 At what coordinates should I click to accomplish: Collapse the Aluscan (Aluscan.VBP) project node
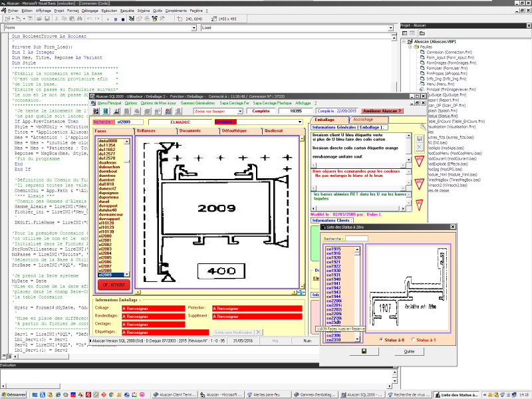tap(404, 42)
